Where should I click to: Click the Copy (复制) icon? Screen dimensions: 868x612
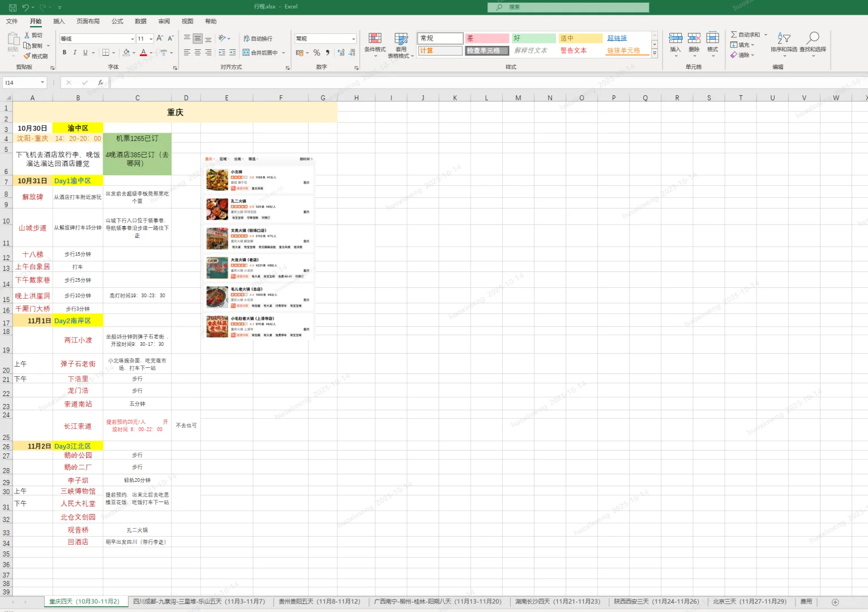(x=27, y=45)
